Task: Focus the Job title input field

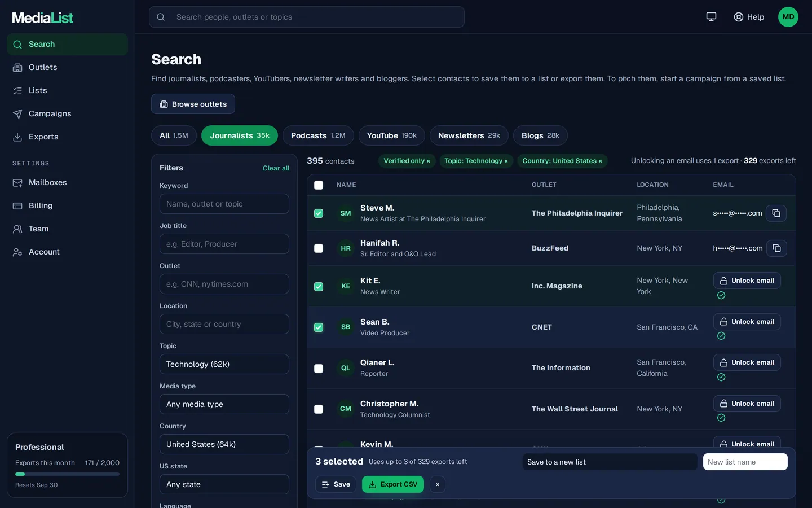Action: point(224,244)
